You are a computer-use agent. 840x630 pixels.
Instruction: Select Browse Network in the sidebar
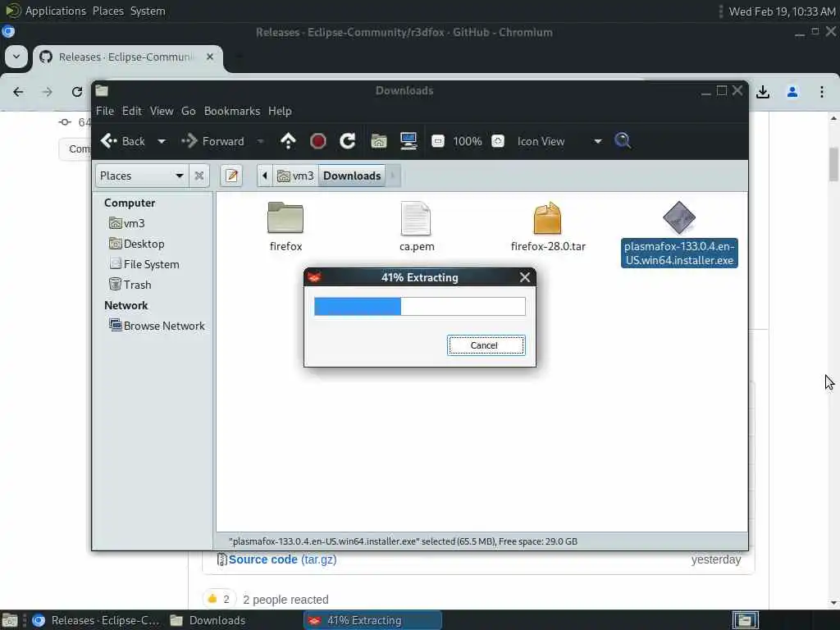coord(157,326)
